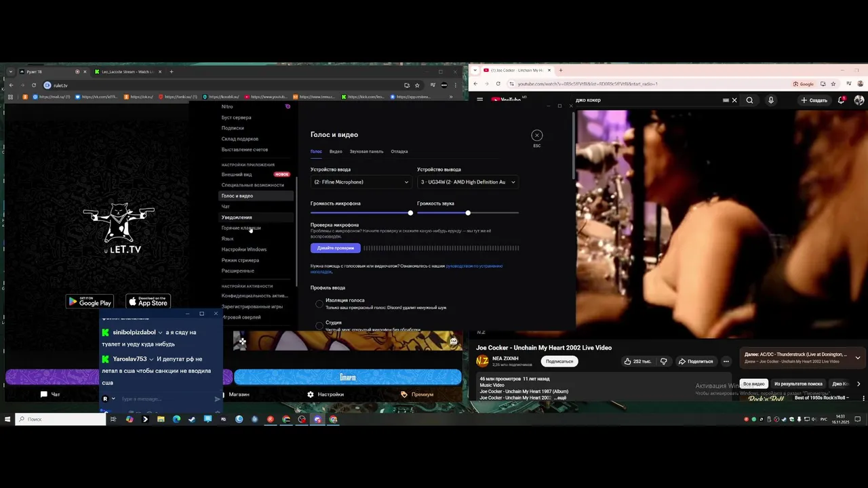This screenshot has height=488, width=868.
Task: Expand the Yaroslav753 chat user menu
Action: [x=151, y=359]
